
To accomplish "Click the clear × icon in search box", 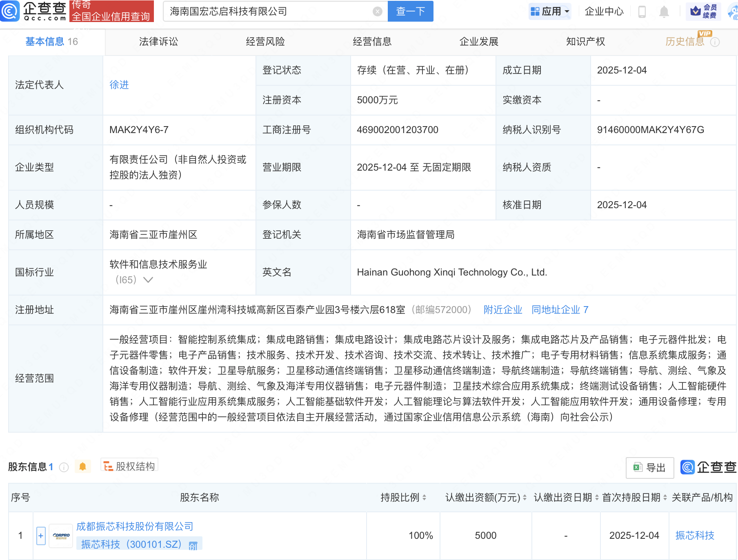I will click(x=377, y=11).
